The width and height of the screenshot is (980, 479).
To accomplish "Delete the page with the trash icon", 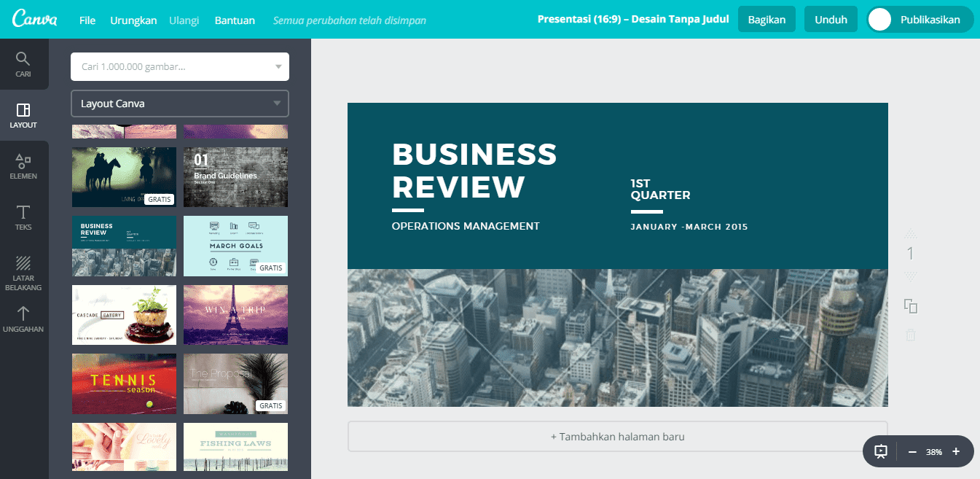I will tap(911, 335).
